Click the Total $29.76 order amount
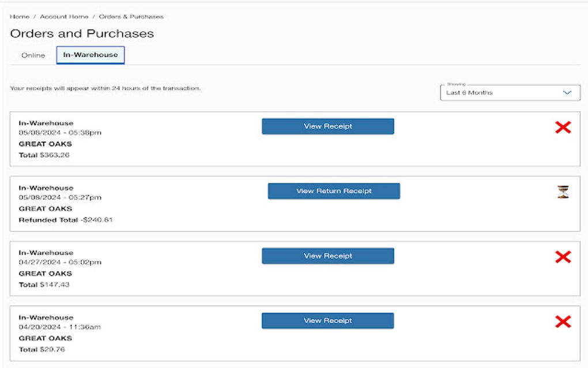Image resolution: width=588 pixels, height=368 pixels. [x=42, y=350]
